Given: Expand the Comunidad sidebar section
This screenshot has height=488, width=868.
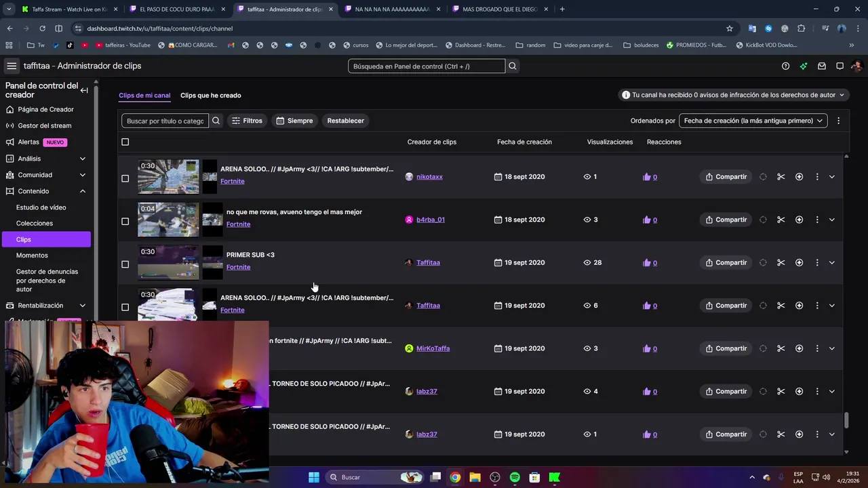Looking at the screenshot, I should [x=82, y=175].
